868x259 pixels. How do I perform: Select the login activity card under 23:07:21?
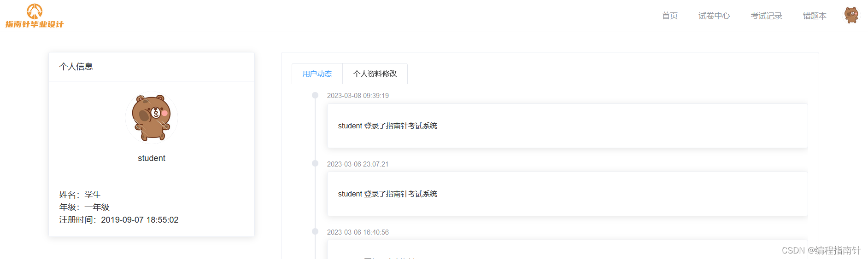[567, 194]
